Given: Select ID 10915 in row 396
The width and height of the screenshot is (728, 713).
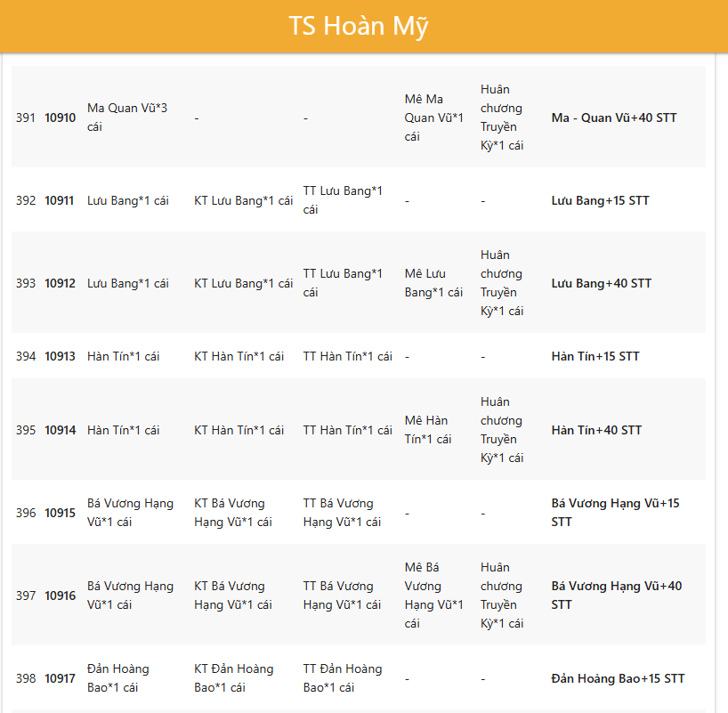Looking at the screenshot, I should [61, 513].
